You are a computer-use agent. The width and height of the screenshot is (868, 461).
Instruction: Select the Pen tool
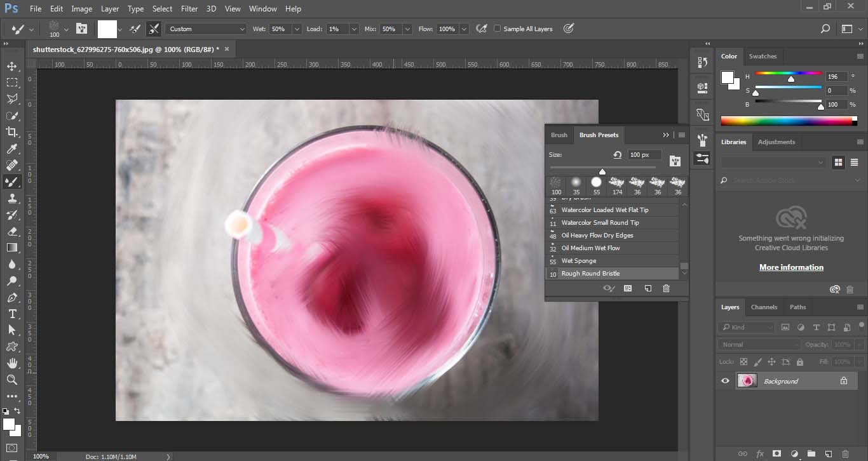[x=11, y=297]
